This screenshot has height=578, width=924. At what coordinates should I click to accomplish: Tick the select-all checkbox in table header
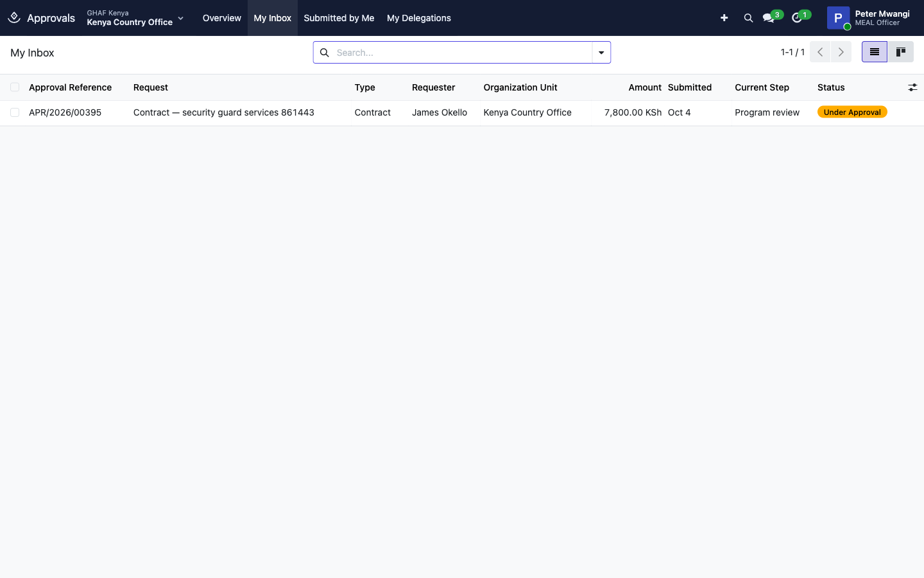[15, 87]
